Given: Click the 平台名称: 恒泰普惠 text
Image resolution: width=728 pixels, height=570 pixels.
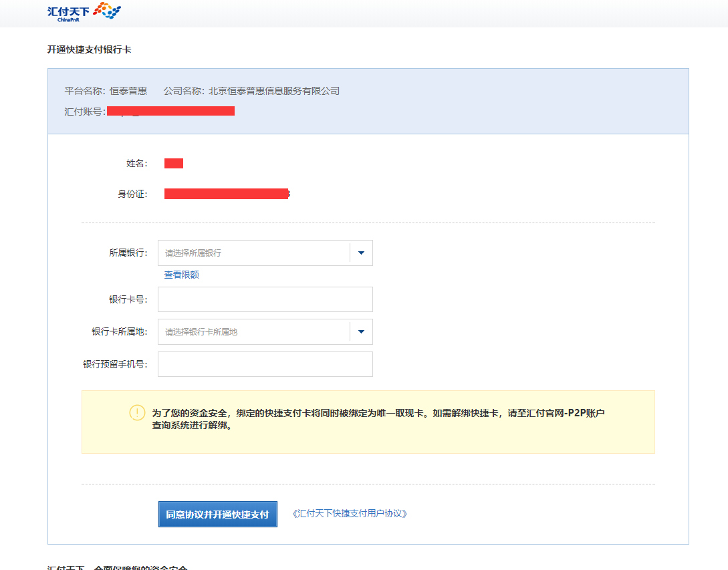Looking at the screenshot, I should coord(106,91).
